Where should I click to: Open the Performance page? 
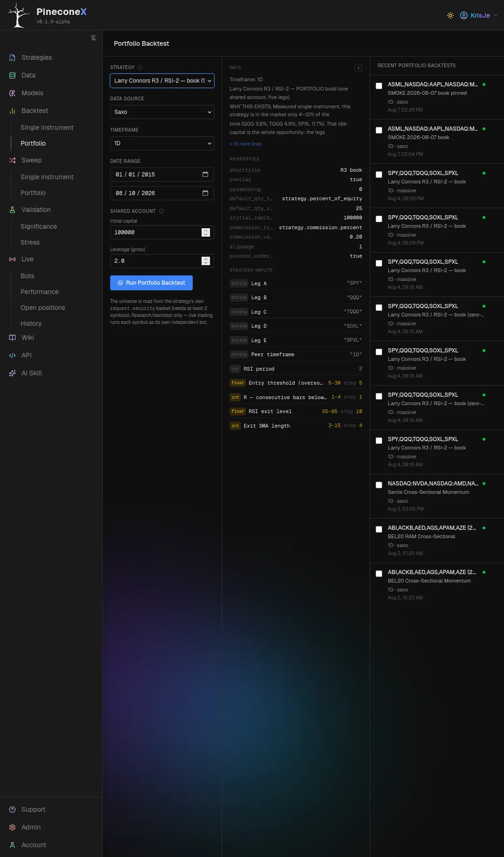coord(40,292)
